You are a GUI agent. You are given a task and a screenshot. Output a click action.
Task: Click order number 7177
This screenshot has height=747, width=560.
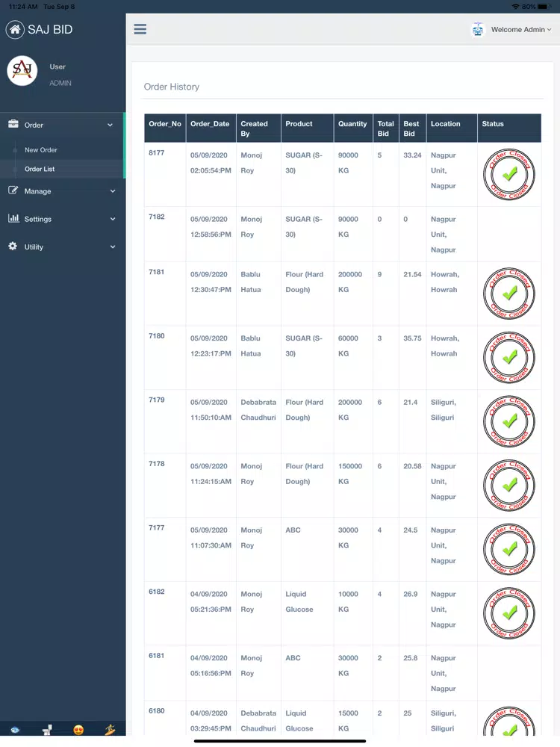pyautogui.click(x=157, y=527)
